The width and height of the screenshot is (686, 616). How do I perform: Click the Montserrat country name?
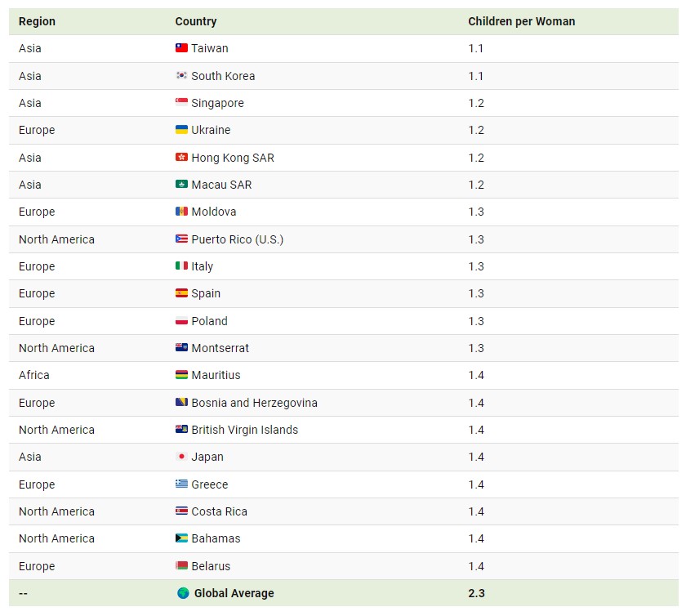coord(220,348)
